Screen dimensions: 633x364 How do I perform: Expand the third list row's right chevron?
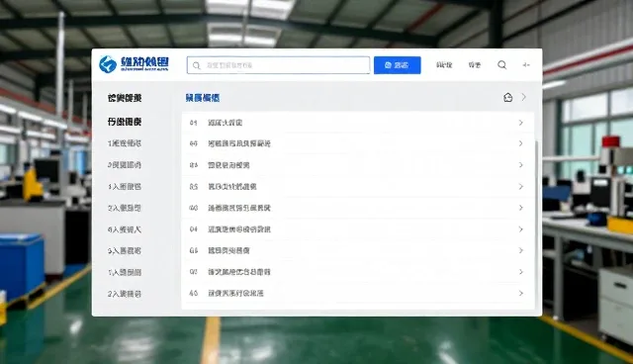(521, 165)
